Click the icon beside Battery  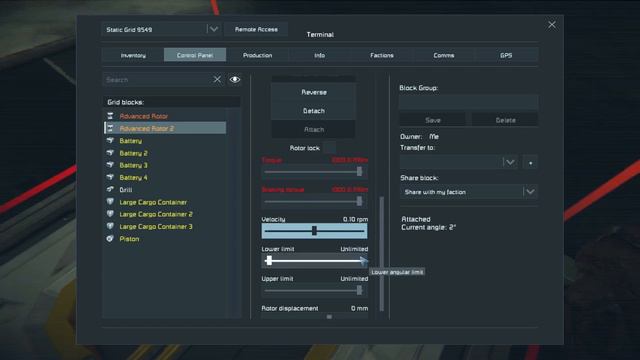point(110,140)
